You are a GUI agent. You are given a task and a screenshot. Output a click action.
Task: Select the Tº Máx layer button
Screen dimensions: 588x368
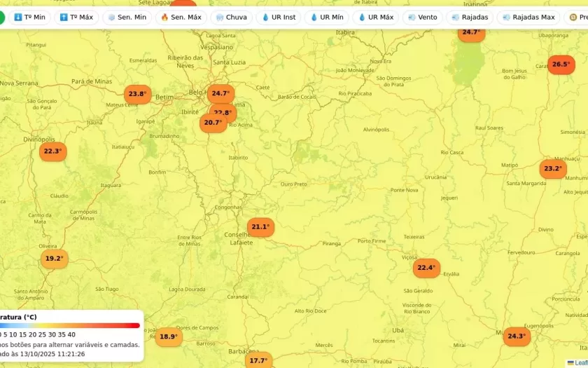(76, 18)
